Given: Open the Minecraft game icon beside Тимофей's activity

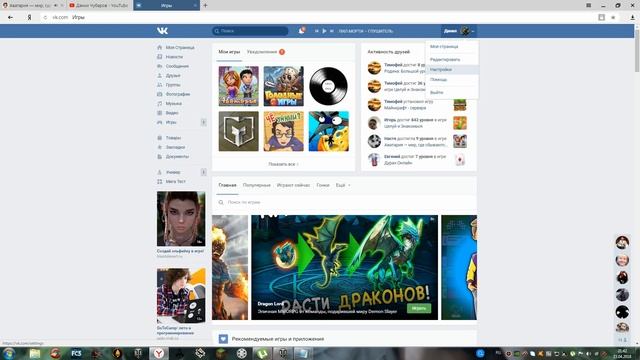Looking at the screenshot, I should click(x=460, y=104).
